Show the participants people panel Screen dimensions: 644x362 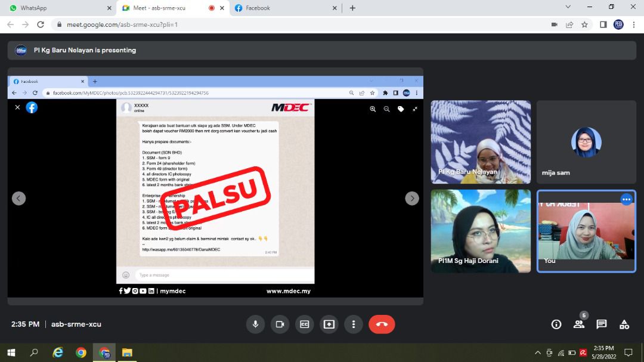pos(578,324)
